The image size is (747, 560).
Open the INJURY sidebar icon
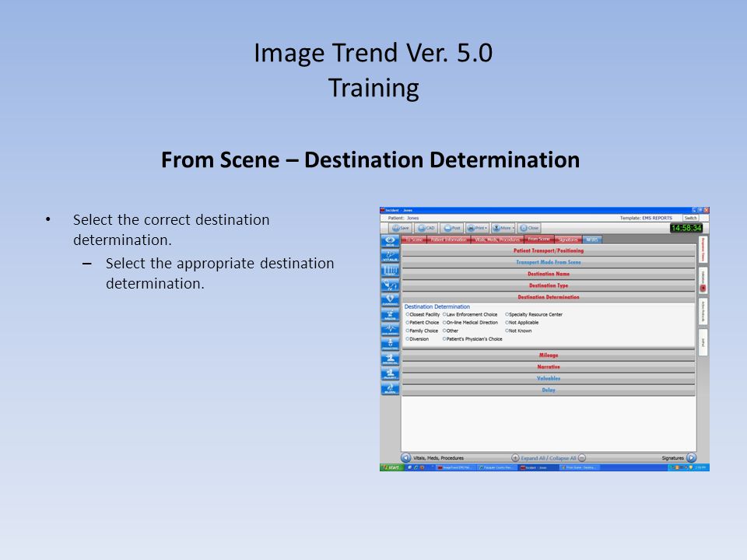tap(390, 374)
